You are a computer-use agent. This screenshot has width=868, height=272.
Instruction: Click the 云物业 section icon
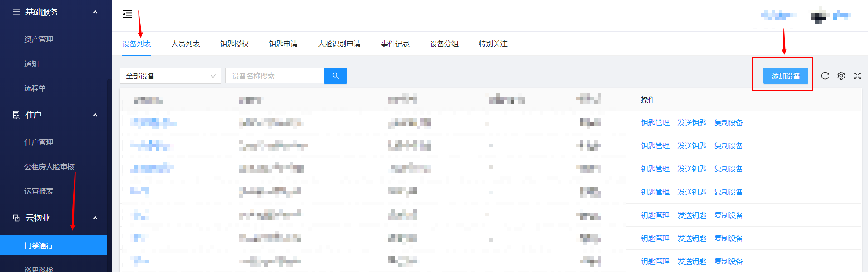pos(16,218)
